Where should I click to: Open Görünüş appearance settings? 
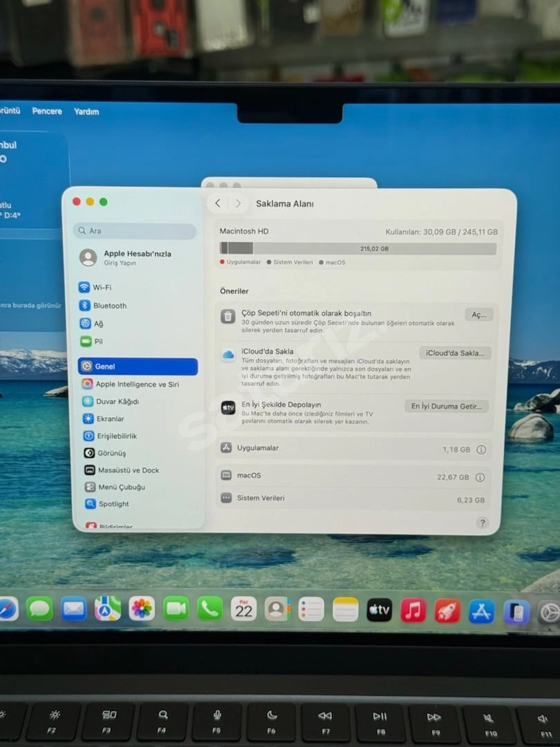click(x=105, y=453)
